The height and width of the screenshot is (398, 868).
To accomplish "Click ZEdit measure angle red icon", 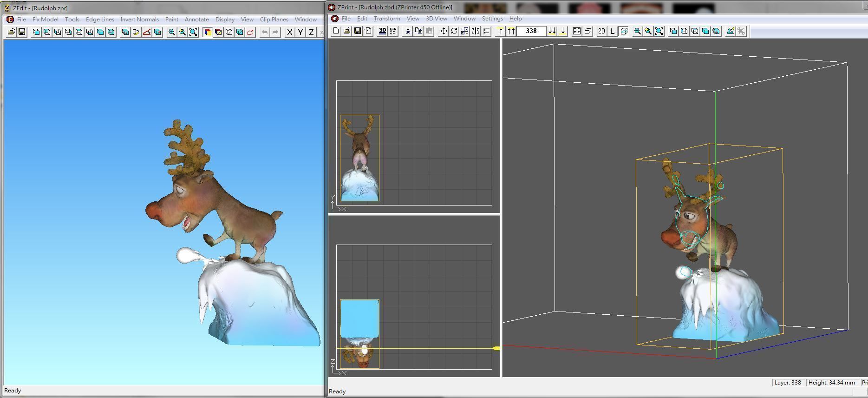I will (147, 32).
